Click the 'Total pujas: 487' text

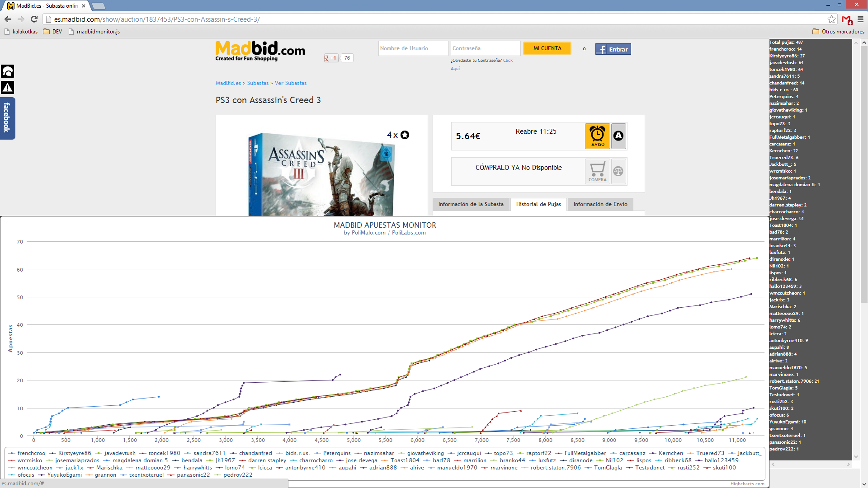click(786, 42)
